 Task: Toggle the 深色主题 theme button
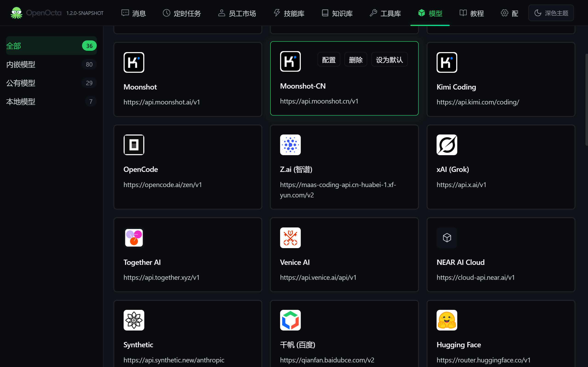click(551, 13)
